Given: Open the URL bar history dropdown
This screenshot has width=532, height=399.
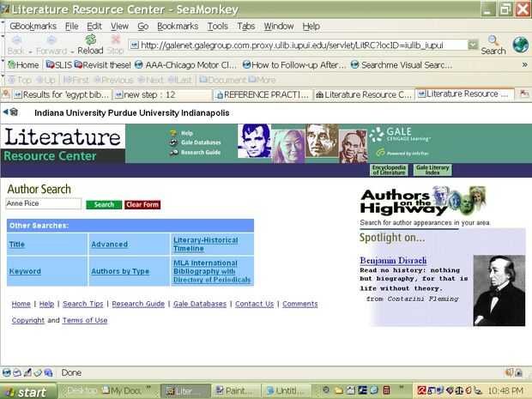Looking at the screenshot, I should (x=473, y=45).
